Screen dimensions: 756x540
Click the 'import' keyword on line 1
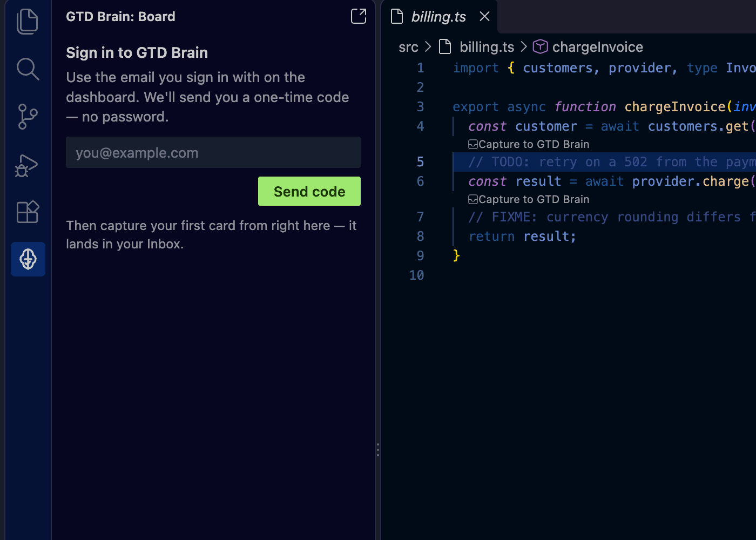point(476,68)
